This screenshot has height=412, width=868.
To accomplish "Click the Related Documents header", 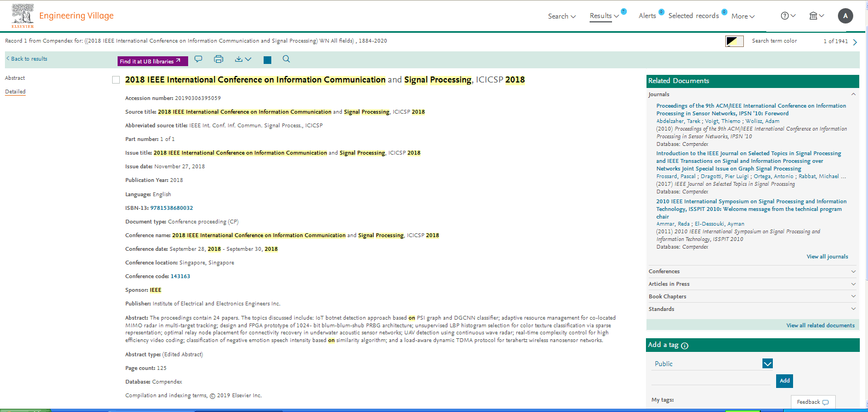I will [753, 81].
